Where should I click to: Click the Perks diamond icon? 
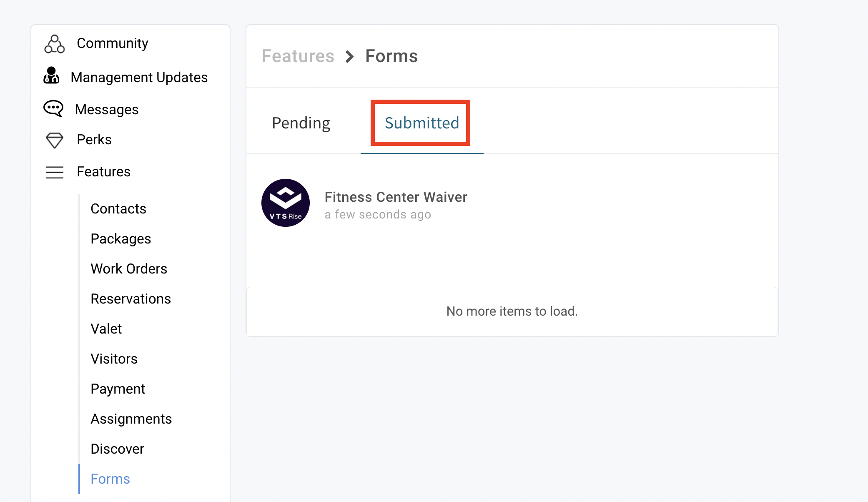[54, 140]
